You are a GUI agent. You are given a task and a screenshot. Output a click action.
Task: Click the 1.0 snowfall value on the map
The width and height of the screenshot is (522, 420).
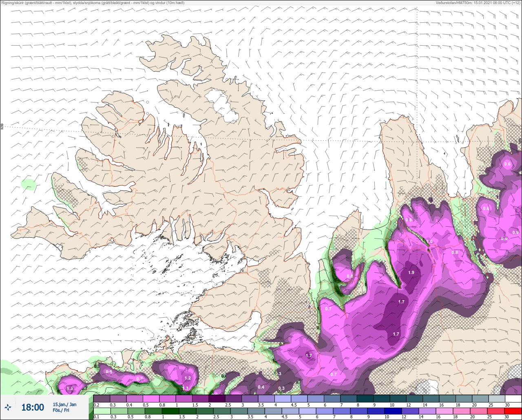[x=429, y=241]
